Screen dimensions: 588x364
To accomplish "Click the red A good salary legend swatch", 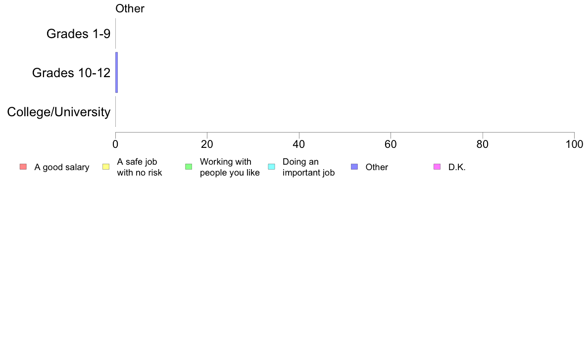I will point(23,167).
